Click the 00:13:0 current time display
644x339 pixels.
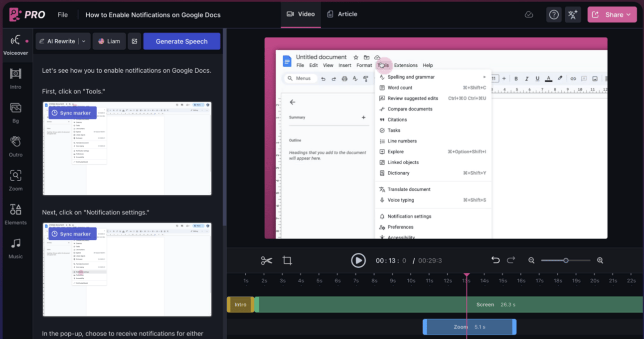(x=391, y=260)
